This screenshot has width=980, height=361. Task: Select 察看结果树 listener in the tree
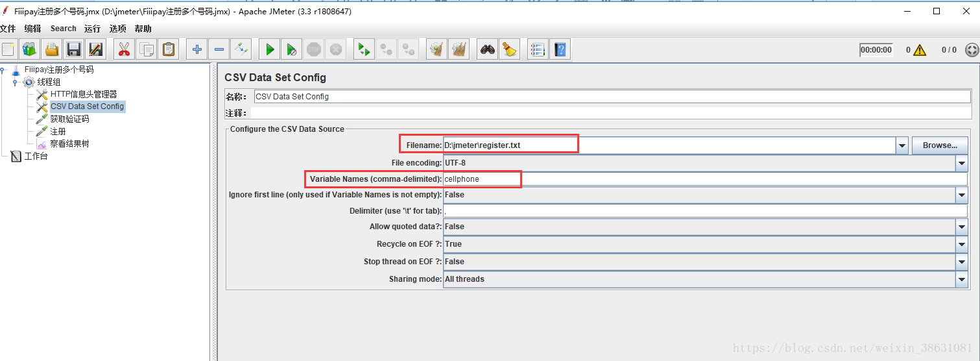click(x=69, y=143)
